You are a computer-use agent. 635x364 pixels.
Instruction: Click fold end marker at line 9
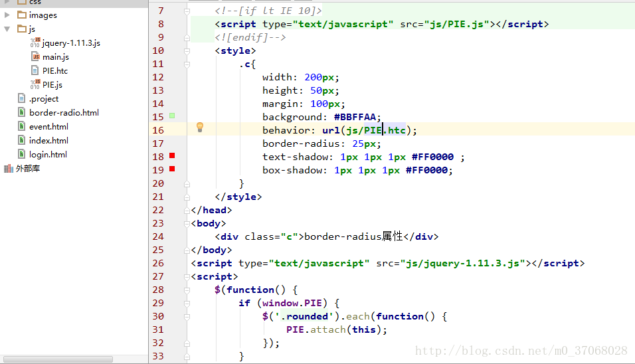pyautogui.click(x=187, y=38)
